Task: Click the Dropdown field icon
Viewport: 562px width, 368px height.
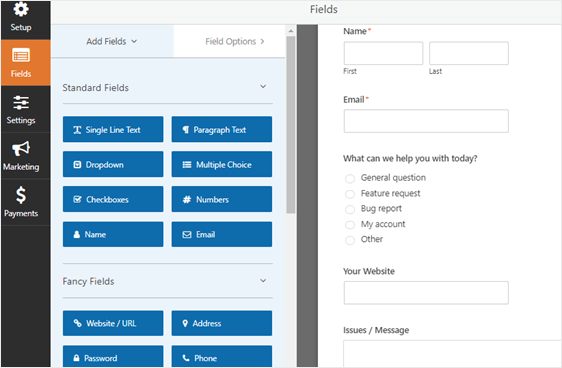Action: tap(77, 164)
